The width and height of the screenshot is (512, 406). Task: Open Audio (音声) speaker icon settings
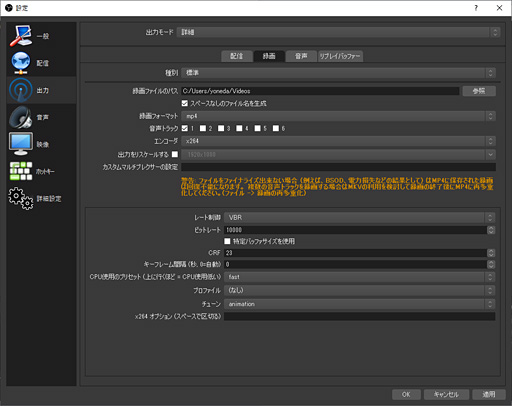[21, 117]
